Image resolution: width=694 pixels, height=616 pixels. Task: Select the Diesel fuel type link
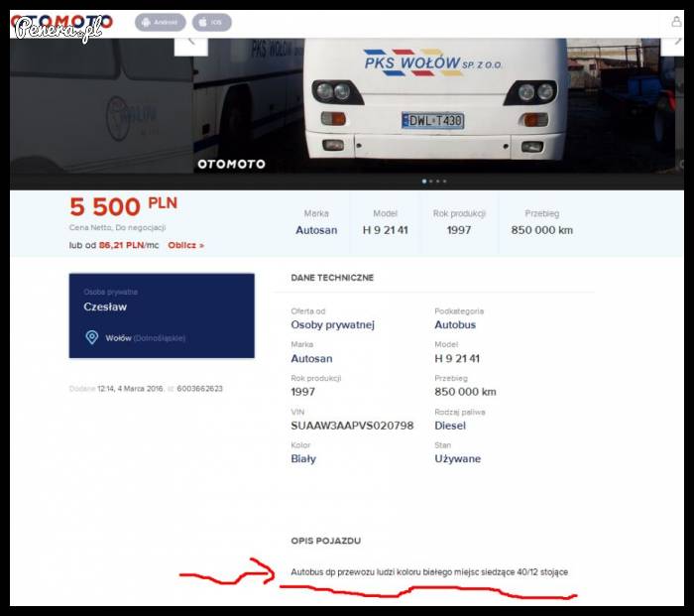450,426
